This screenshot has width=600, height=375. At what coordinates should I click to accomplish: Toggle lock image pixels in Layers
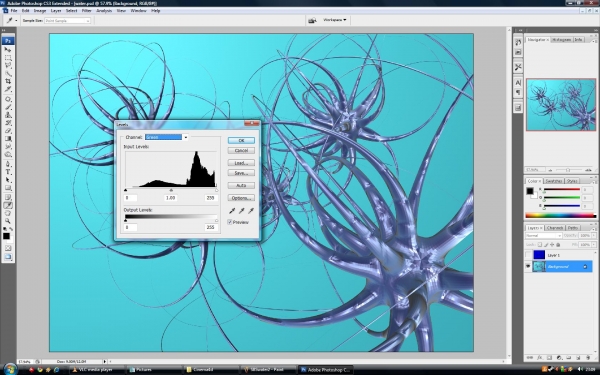coord(546,245)
